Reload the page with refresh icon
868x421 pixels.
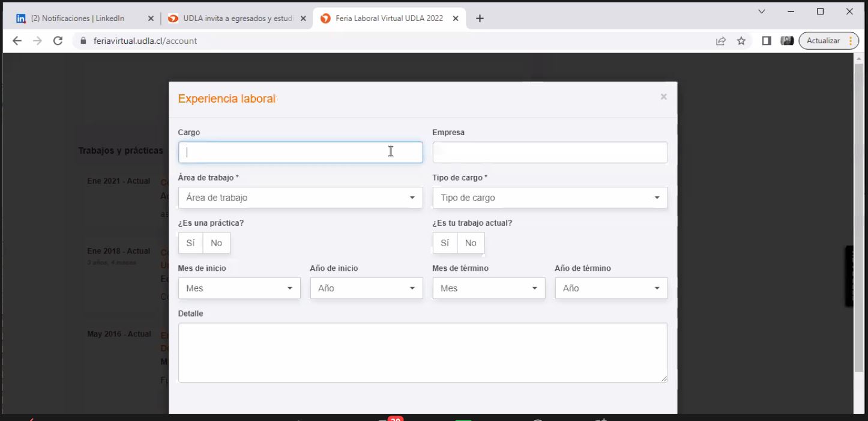click(x=58, y=41)
